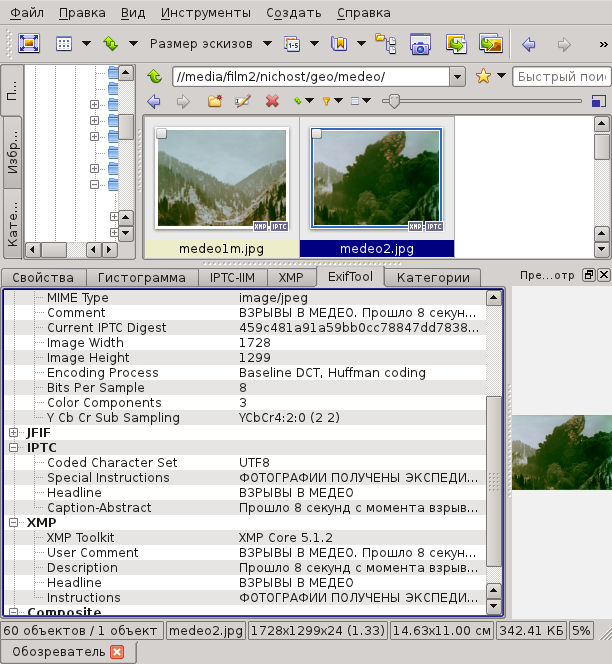
Task: Click the blue back arrow above thumbnails
Action: tap(154, 101)
